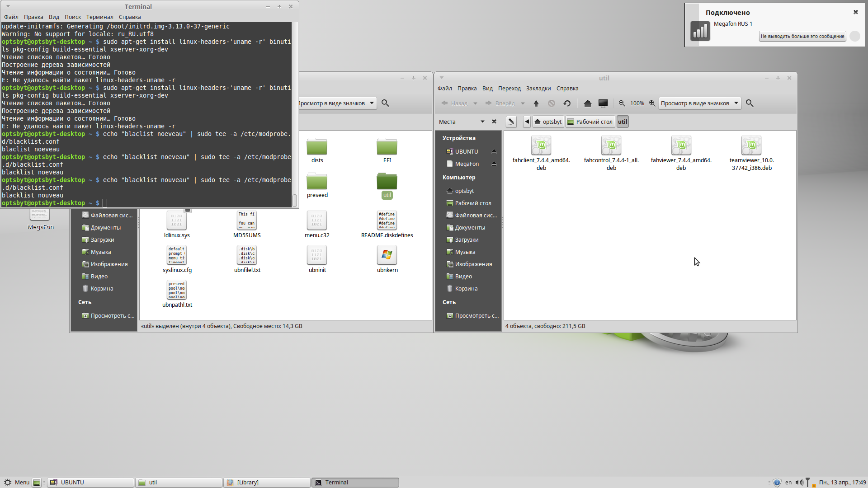
Task: Go up one directory level
Action: pos(536,103)
